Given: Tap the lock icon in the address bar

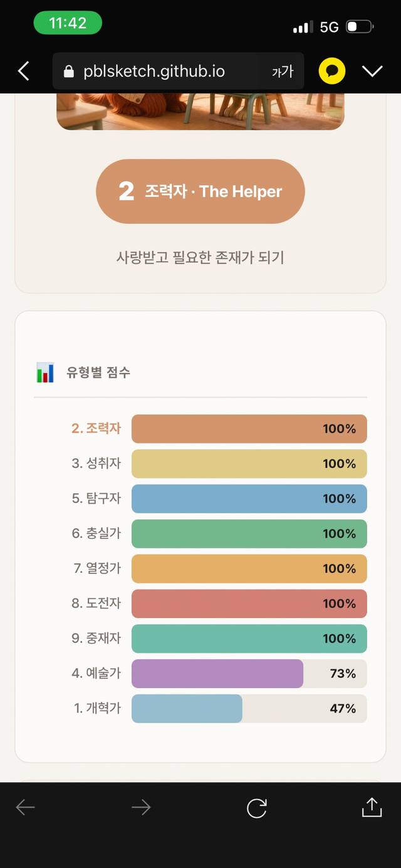Looking at the screenshot, I should click(x=70, y=71).
